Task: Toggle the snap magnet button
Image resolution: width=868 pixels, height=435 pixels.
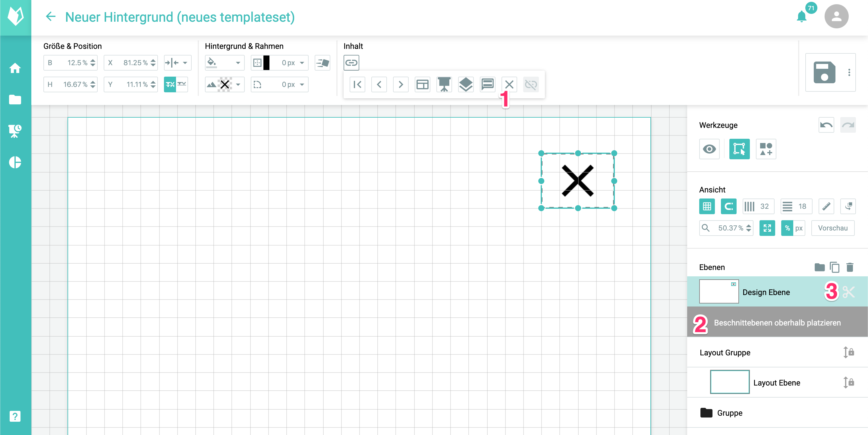Action: pyautogui.click(x=728, y=206)
